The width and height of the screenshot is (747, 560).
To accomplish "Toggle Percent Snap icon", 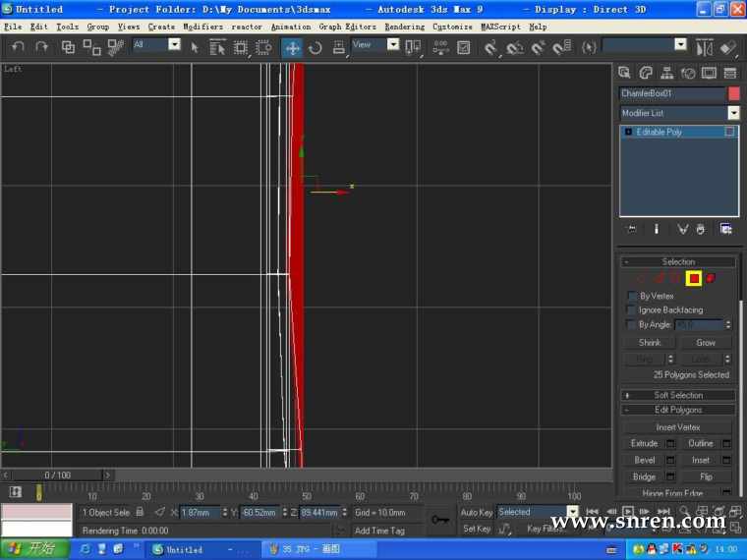I will 539,47.
